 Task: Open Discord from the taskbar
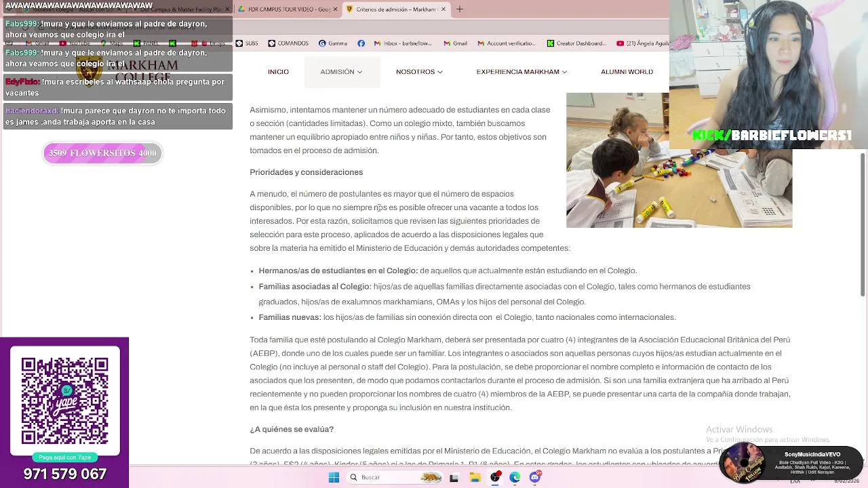tap(535, 477)
